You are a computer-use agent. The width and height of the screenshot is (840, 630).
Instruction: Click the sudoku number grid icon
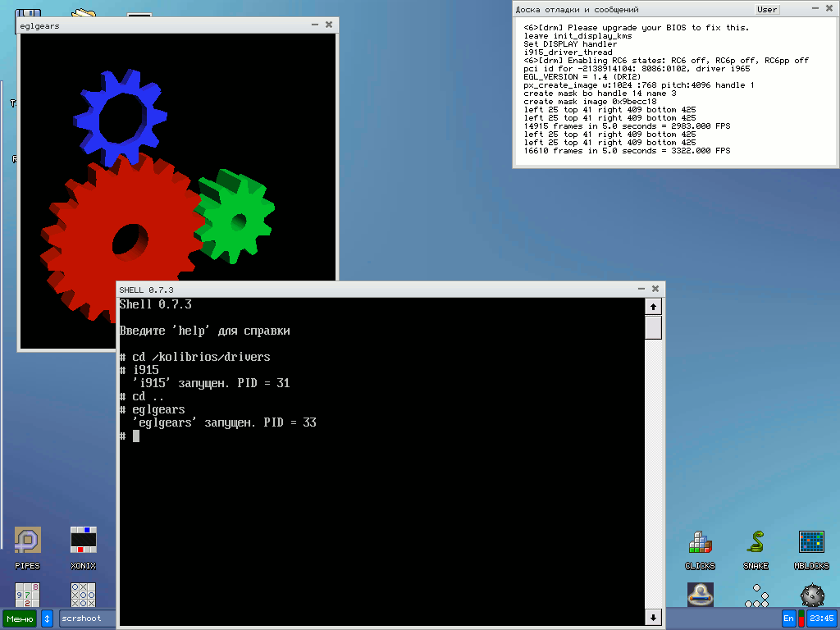27,595
